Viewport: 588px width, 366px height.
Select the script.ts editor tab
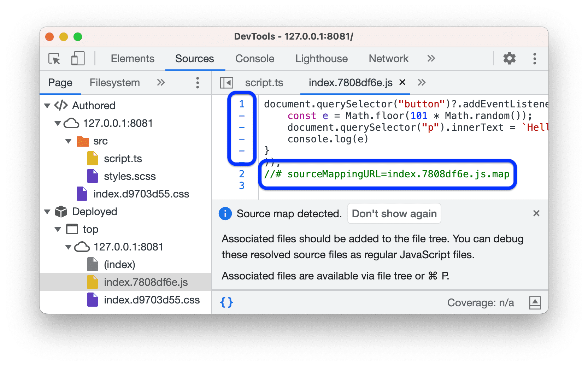pos(264,82)
